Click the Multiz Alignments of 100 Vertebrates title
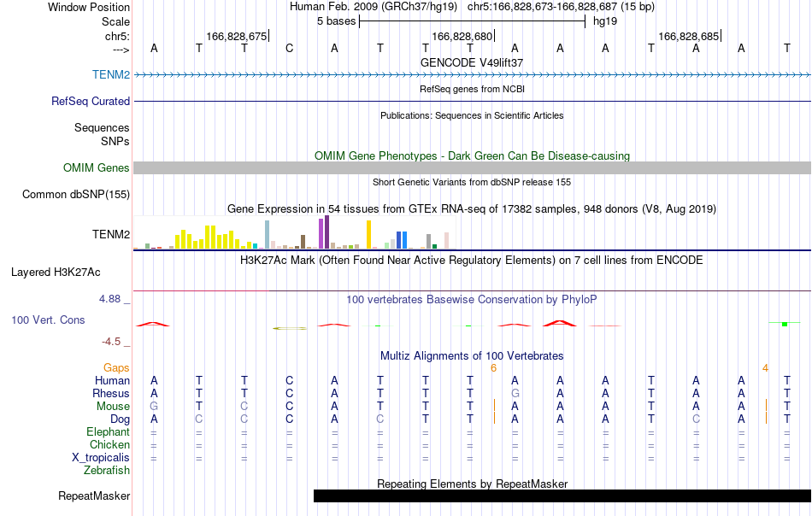Screen dimensions: 812x516 (472, 356)
